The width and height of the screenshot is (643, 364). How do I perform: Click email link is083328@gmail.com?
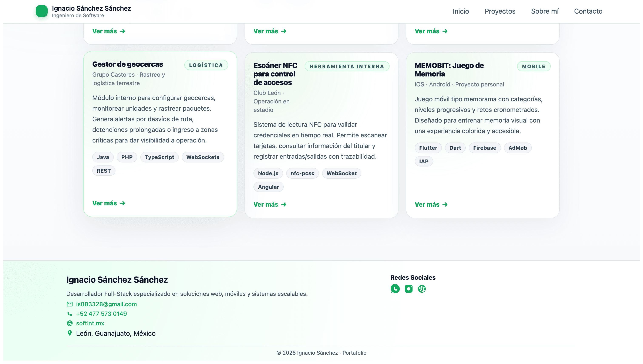[106, 304]
